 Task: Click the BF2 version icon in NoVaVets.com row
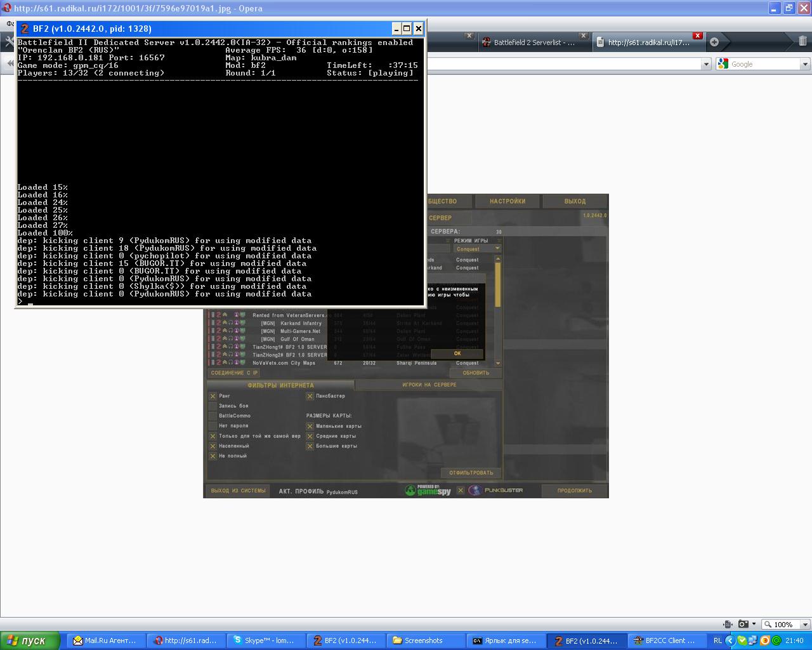[218, 363]
